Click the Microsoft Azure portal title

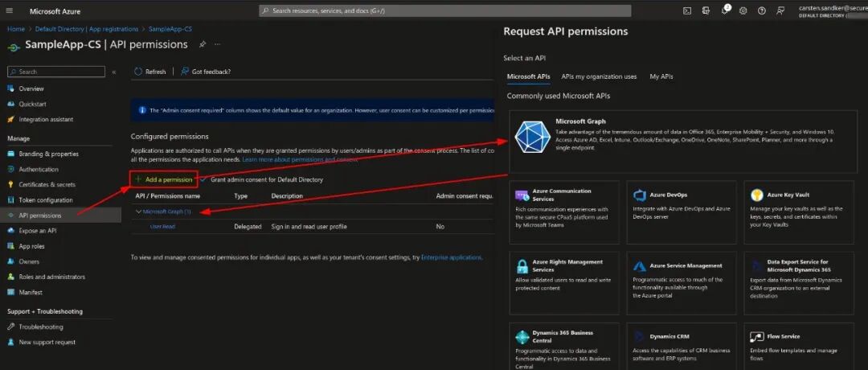(x=55, y=11)
